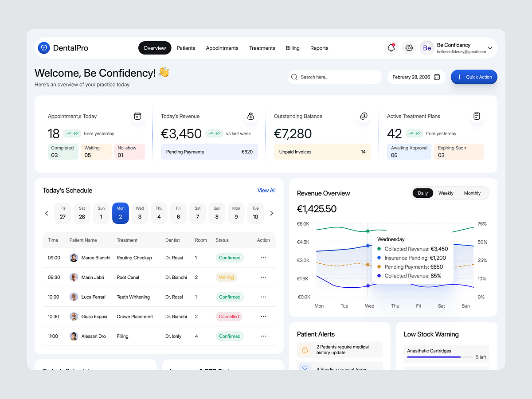
Task: Open the settings gear icon
Action: click(409, 47)
